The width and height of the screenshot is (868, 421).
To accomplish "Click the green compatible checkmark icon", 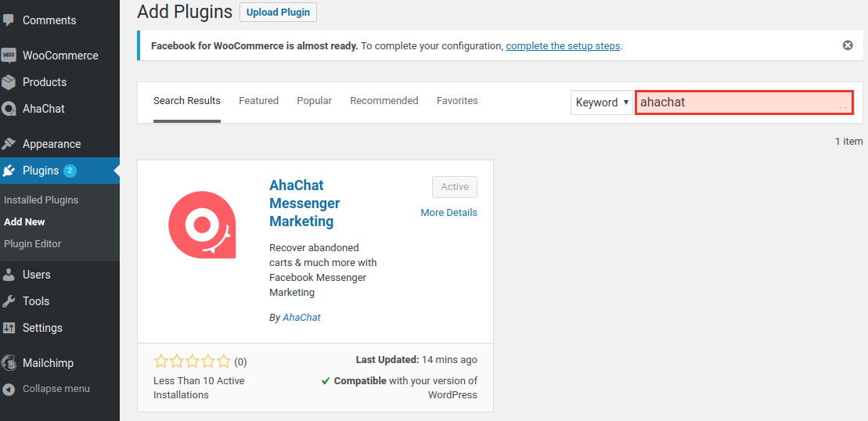I will (x=326, y=380).
